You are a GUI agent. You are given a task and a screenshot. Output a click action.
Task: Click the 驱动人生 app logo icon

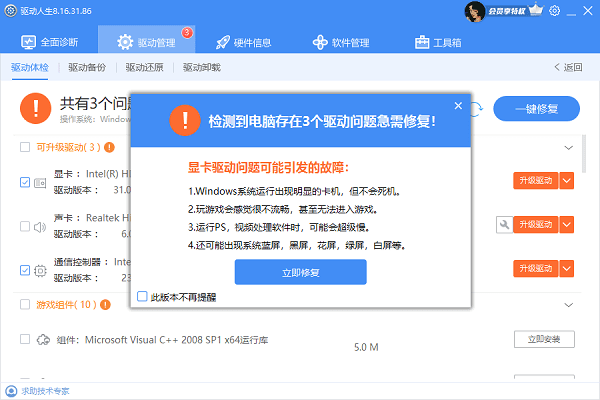[10, 11]
